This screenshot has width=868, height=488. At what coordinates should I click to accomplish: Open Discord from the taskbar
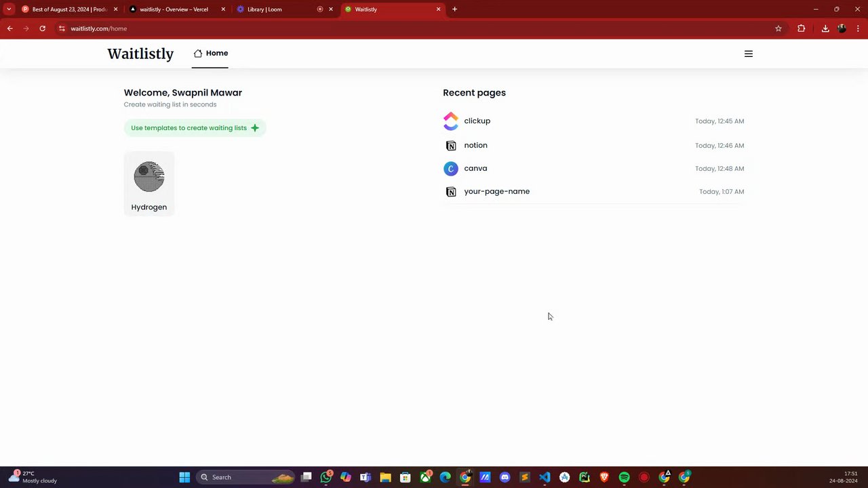click(505, 477)
